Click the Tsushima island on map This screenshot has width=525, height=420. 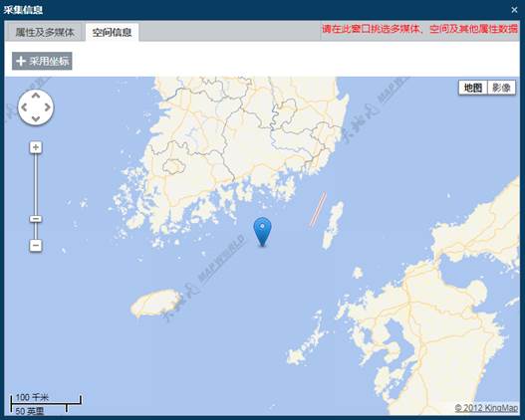(x=333, y=225)
